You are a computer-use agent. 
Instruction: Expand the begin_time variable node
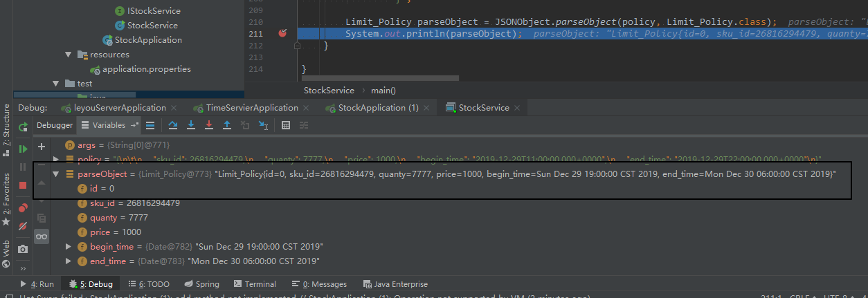tap(68, 247)
